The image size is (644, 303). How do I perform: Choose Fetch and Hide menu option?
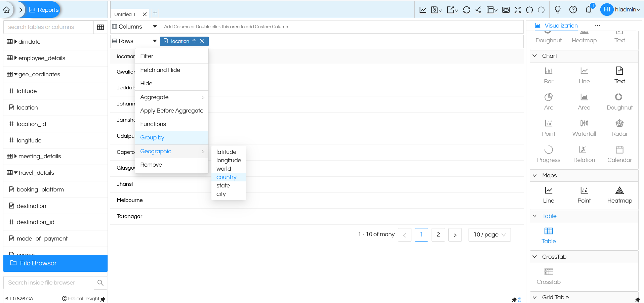[x=160, y=70]
